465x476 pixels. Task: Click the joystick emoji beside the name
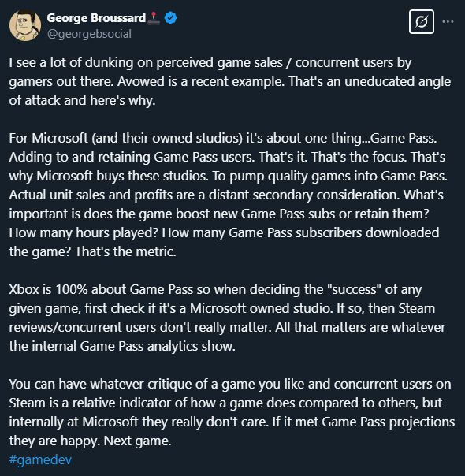pyautogui.click(x=154, y=18)
